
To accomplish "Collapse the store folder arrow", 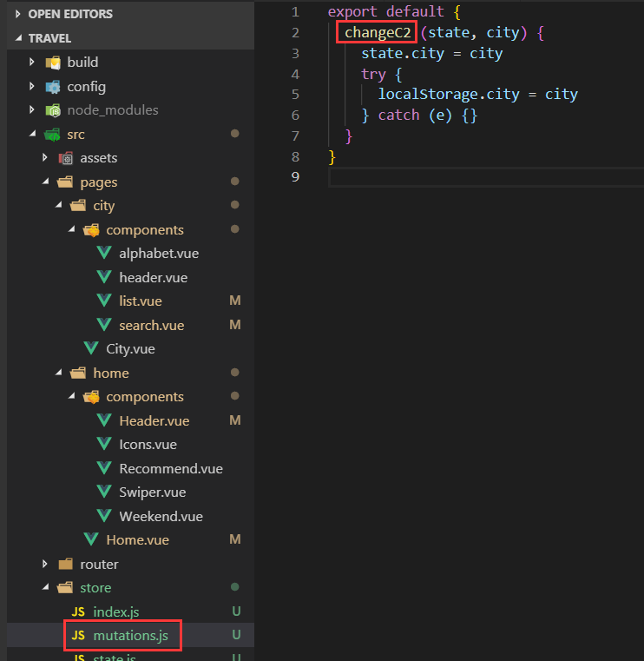I will (45, 587).
